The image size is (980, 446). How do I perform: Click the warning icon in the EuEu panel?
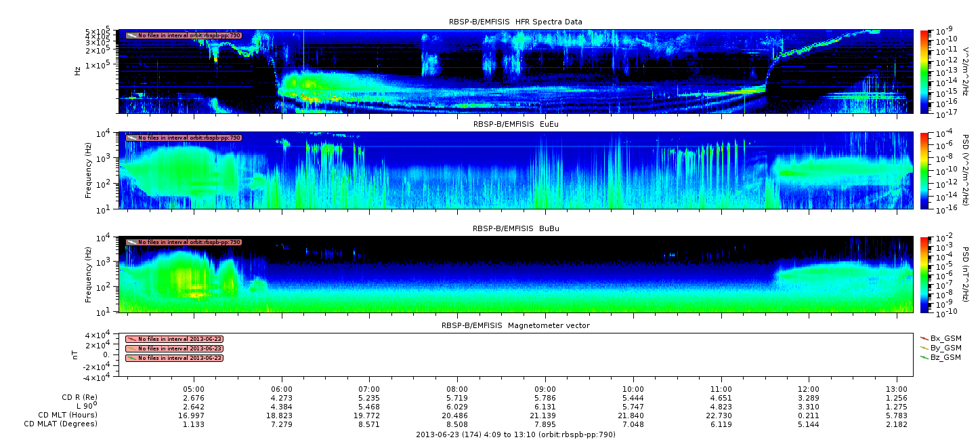pyautogui.click(x=131, y=138)
